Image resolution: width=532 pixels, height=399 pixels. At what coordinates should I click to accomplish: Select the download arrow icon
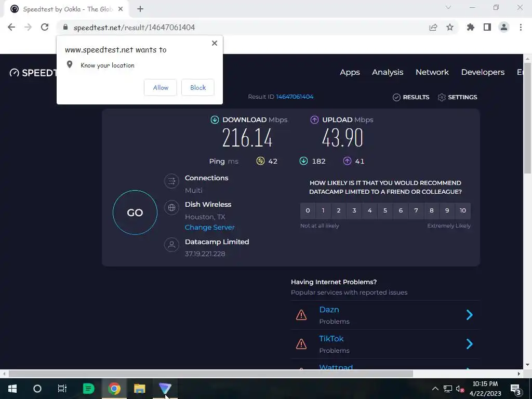[x=215, y=120]
